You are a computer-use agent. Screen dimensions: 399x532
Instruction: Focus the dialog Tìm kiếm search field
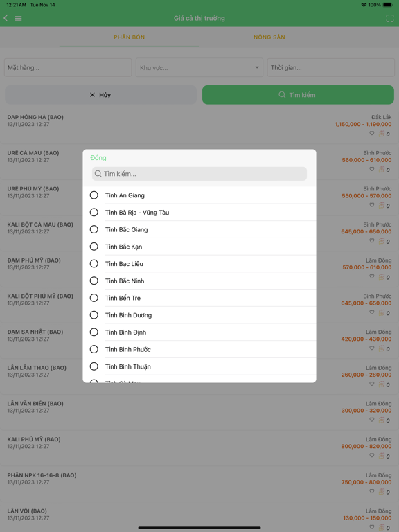(x=199, y=174)
